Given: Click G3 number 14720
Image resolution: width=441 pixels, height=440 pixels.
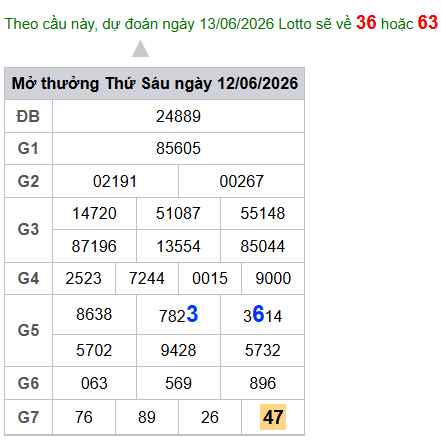Looking at the screenshot, I should coord(94,213).
